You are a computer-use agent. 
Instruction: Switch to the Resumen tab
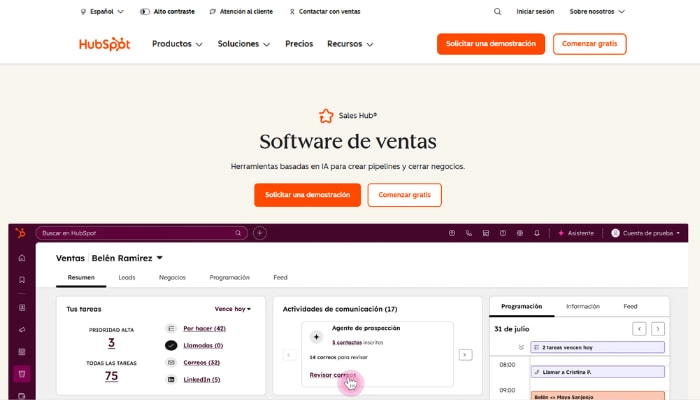pos(81,277)
